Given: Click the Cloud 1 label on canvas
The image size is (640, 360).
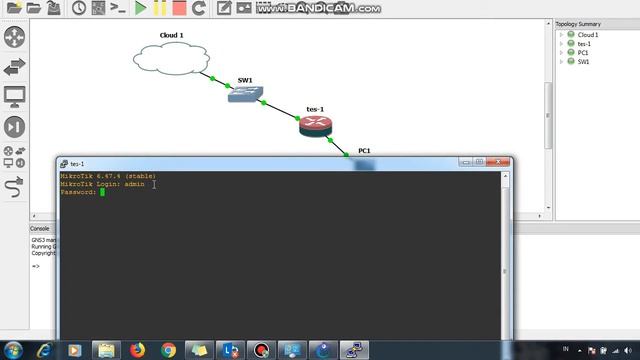Looking at the screenshot, I should click(x=171, y=36).
